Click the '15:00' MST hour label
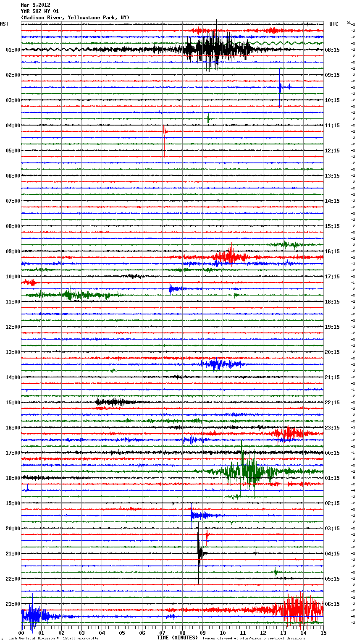This screenshot has height=644, width=357. [x=13, y=403]
